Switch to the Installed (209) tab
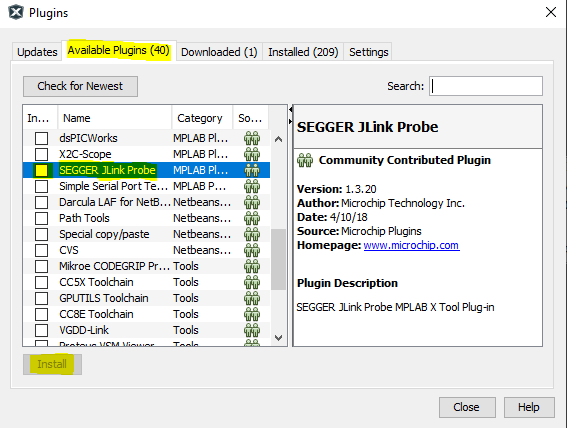The image size is (567, 428). pos(303,52)
